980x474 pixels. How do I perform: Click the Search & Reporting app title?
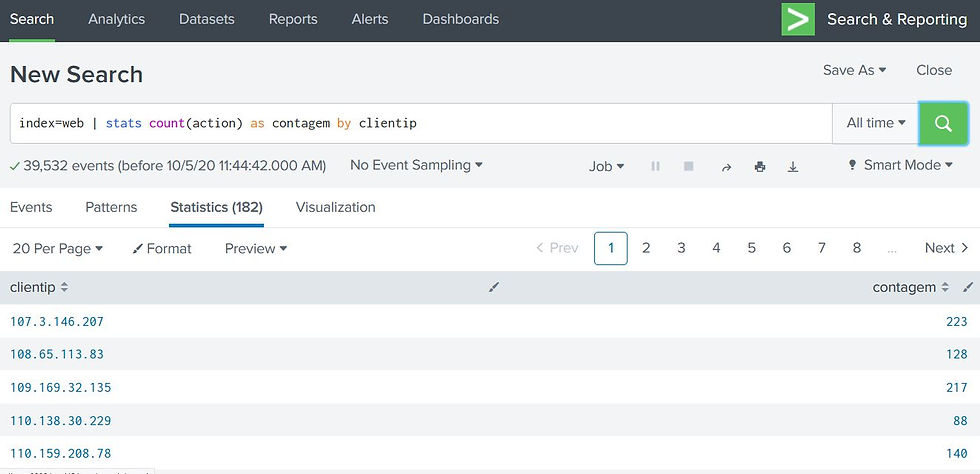tap(897, 19)
